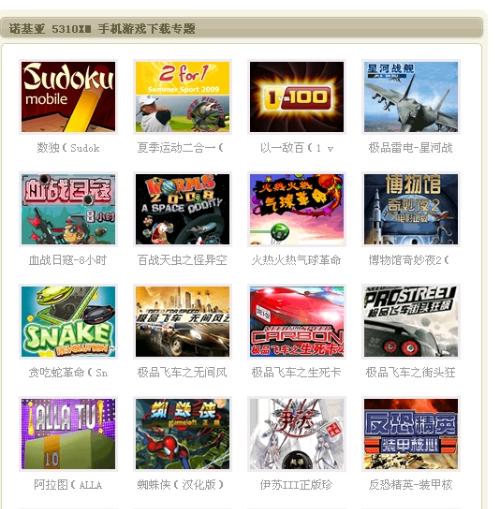The image size is (500, 509).
Task: Open the 反恐精英 game cover image
Action: pyautogui.click(x=411, y=434)
